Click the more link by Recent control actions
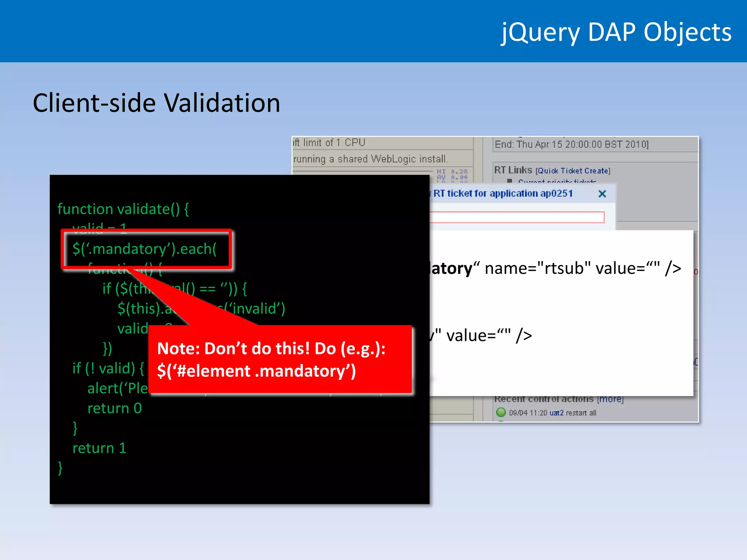The height and width of the screenshot is (560, 747). (610, 399)
